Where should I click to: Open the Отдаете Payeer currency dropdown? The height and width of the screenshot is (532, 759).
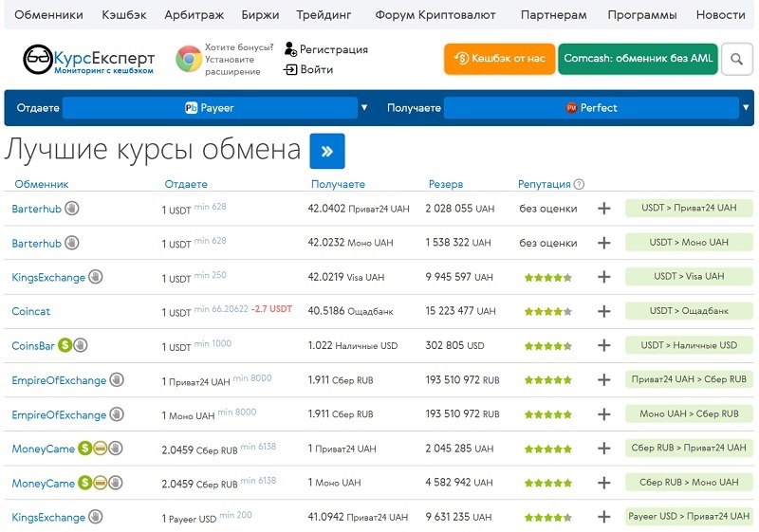pos(210,108)
